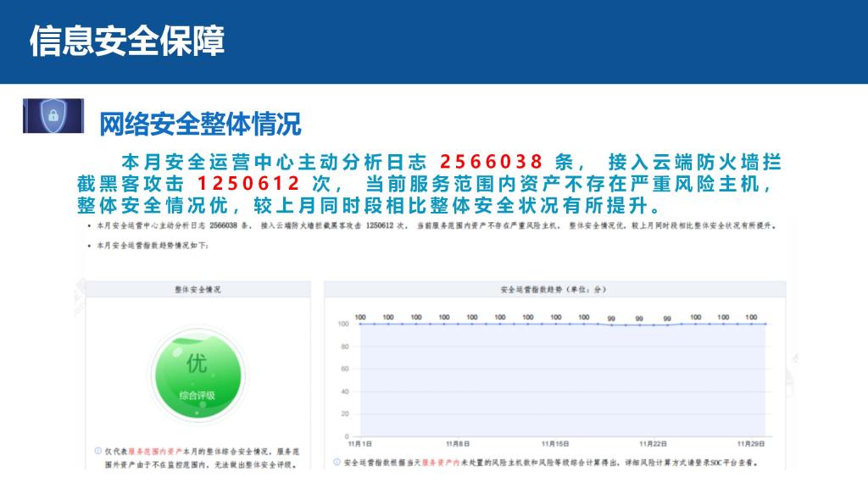868x488 pixels.
Task: Click red 服务资产内 link in chart footnote
Action: [440, 463]
